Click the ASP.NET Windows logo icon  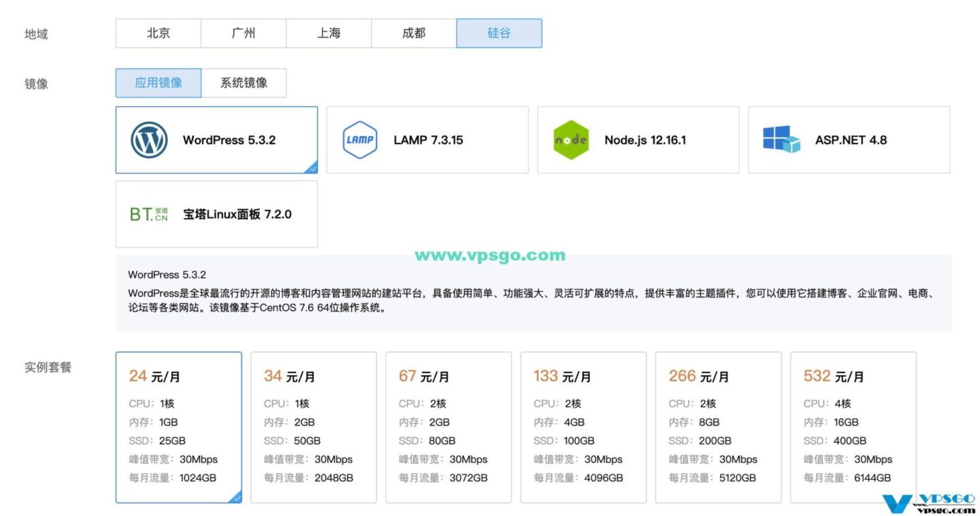781,140
